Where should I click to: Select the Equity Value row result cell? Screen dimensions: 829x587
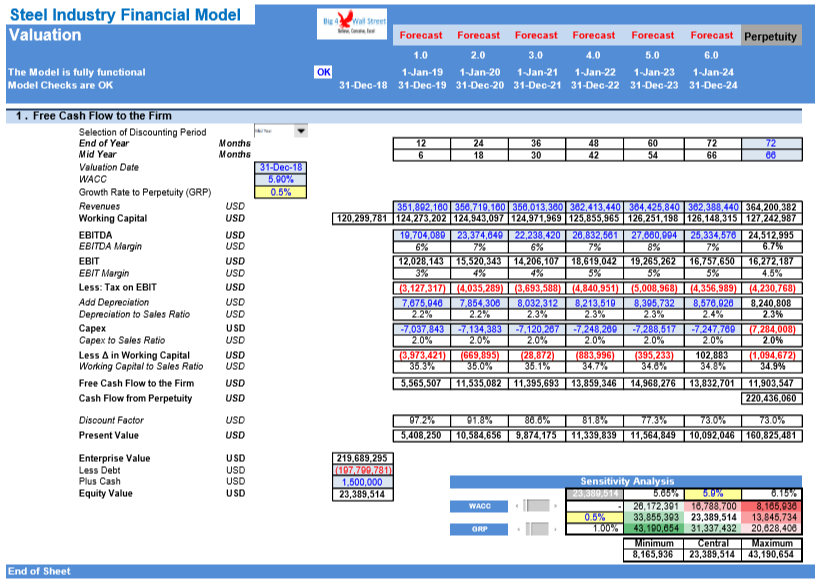tap(362, 494)
